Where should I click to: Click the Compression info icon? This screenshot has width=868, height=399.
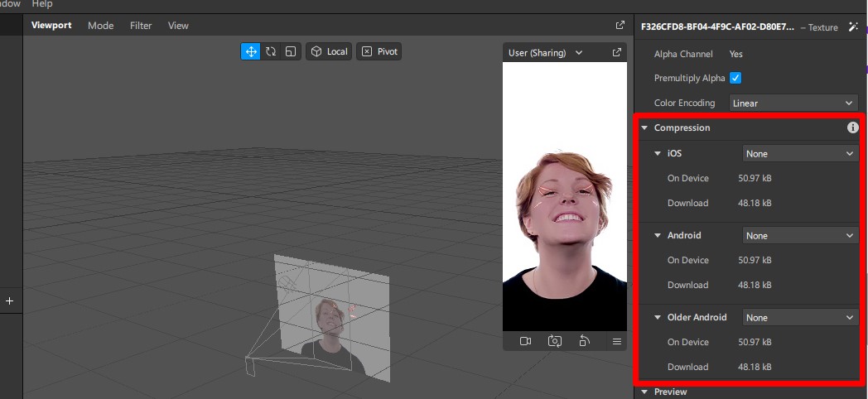pos(852,127)
